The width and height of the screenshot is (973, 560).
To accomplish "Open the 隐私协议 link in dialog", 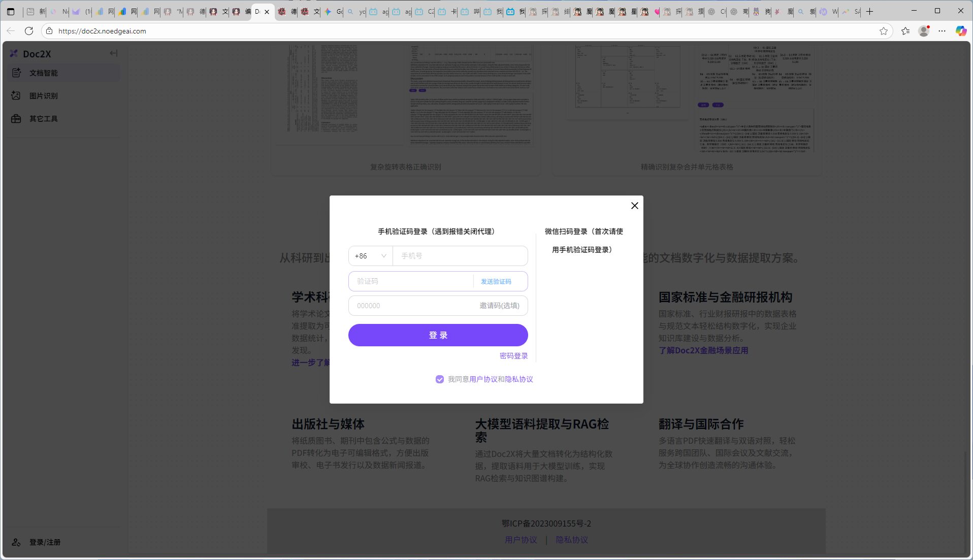I will point(518,379).
